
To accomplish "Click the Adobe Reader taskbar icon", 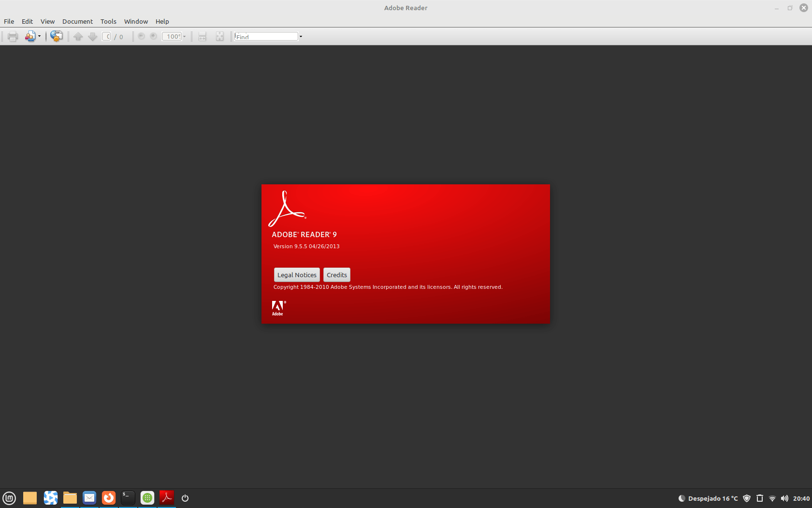I will point(167,498).
